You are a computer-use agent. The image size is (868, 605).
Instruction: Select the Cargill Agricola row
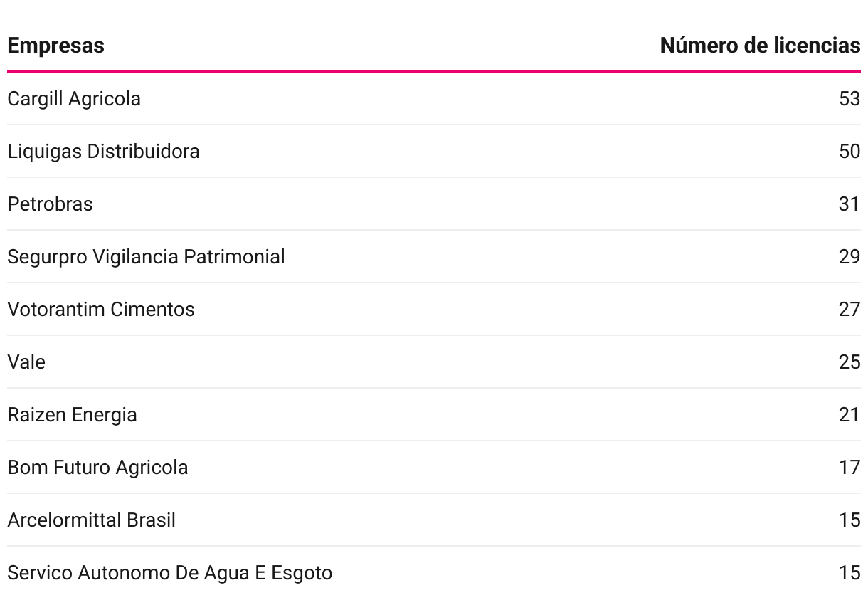434,98
